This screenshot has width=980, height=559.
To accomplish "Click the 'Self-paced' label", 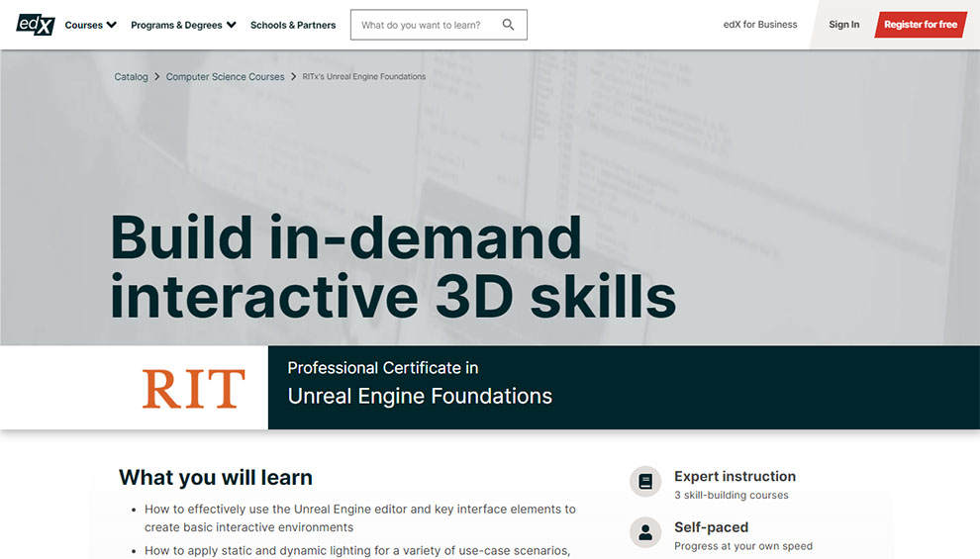I will pyautogui.click(x=712, y=527).
